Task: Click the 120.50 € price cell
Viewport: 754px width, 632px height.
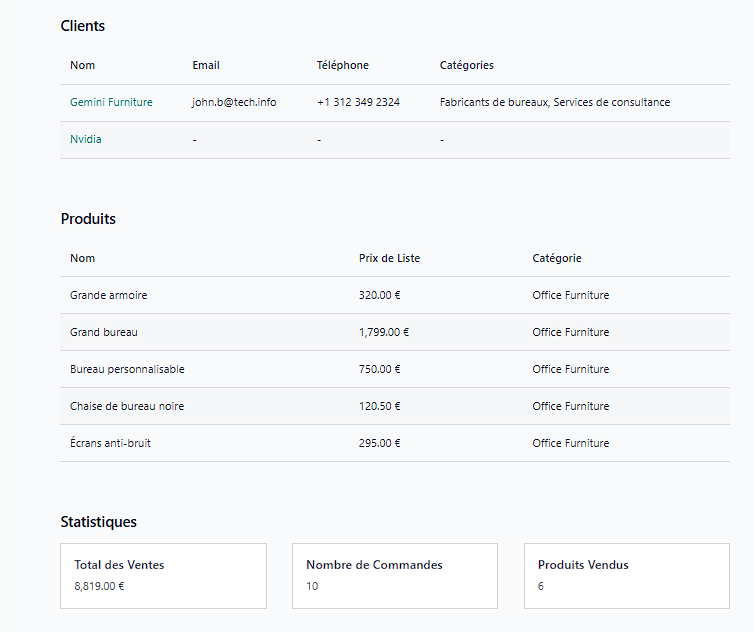Action: pyautogui.click(x=380, y=406)
